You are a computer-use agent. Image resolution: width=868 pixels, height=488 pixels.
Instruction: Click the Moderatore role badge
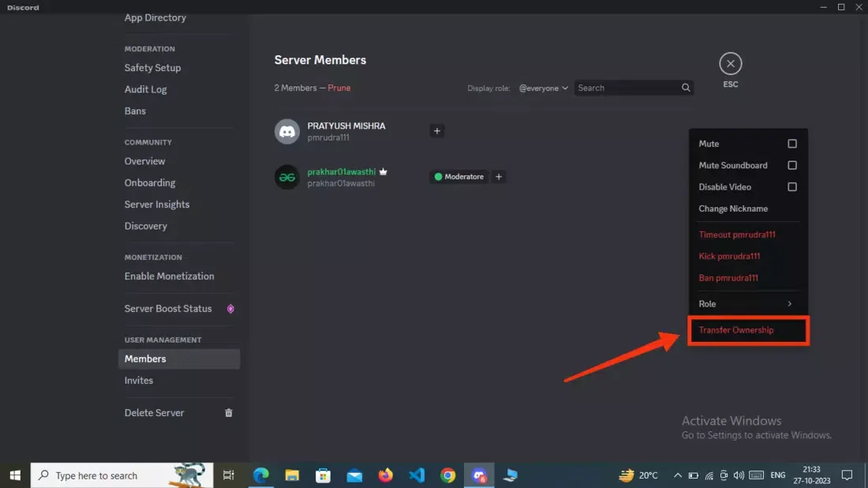pyautogui.click(x=459, y=177)
